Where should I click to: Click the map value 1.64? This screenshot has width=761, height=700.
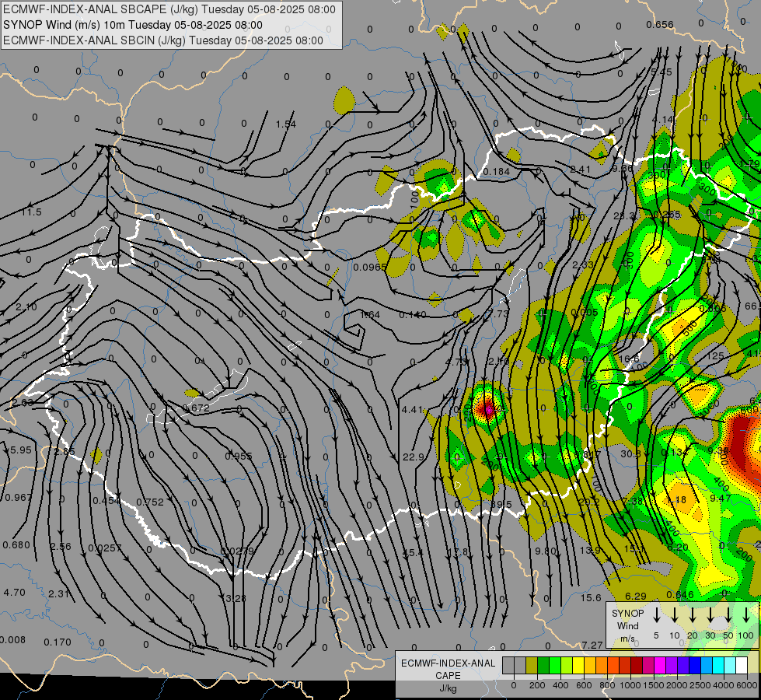tap(370, 314)
